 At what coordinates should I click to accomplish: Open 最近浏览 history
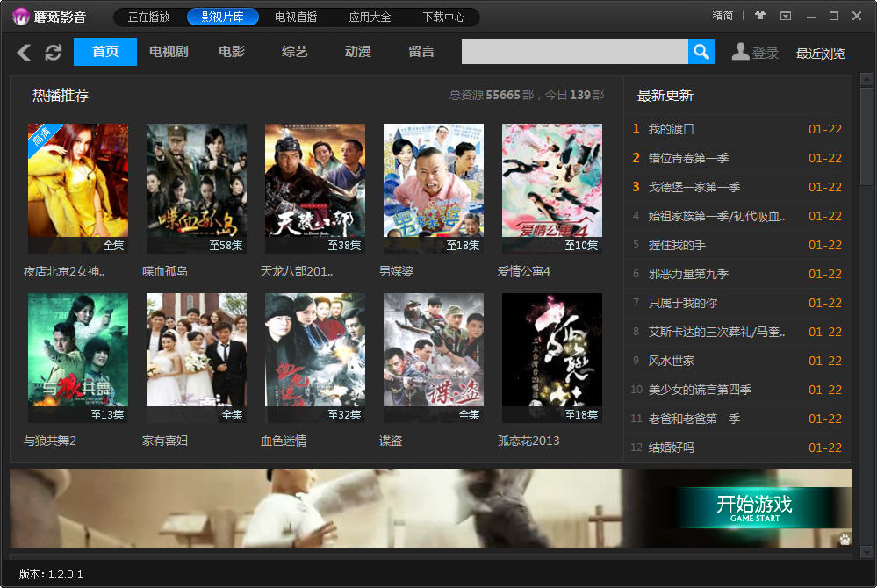click(820, 54)
